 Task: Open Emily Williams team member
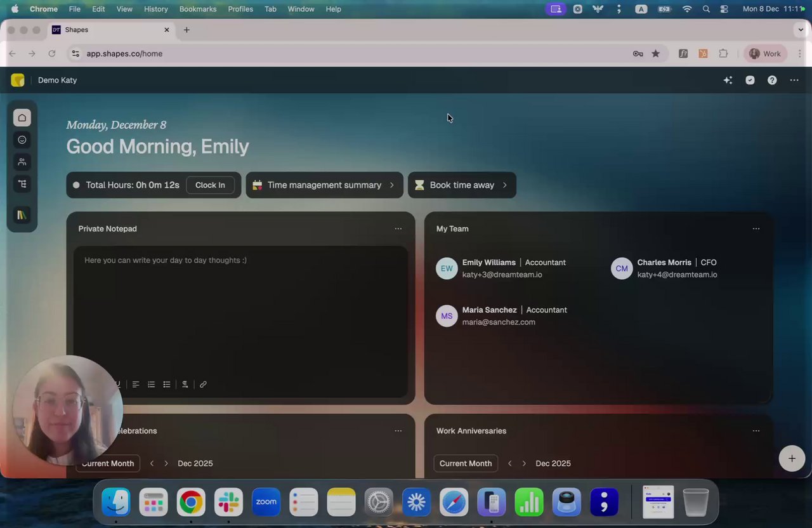(501, 268)
